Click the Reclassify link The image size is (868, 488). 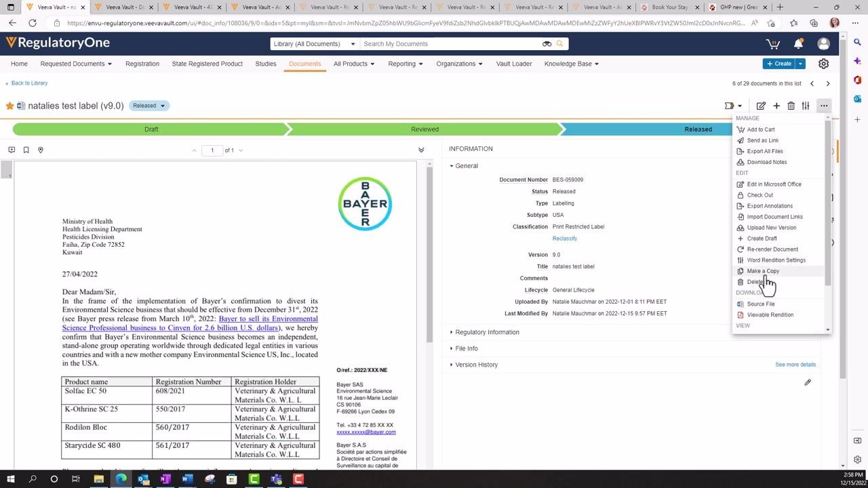click(x=565, y=239)
